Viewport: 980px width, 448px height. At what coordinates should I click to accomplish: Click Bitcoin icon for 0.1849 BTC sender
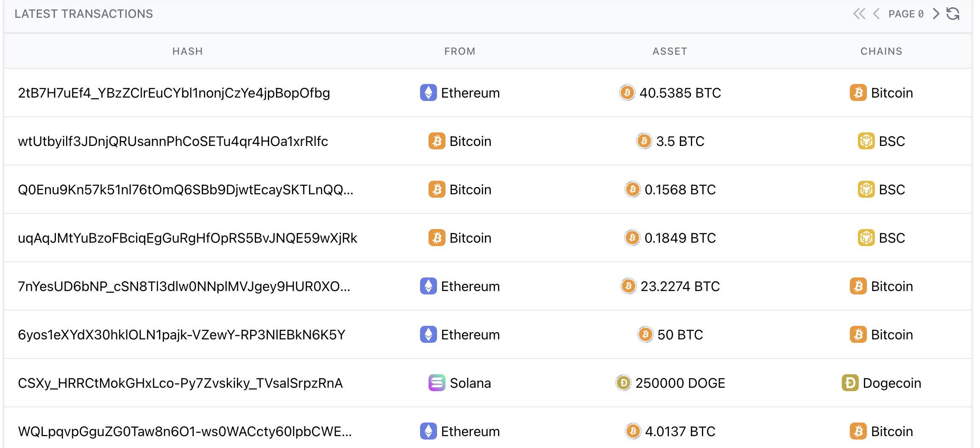point(437,238)
